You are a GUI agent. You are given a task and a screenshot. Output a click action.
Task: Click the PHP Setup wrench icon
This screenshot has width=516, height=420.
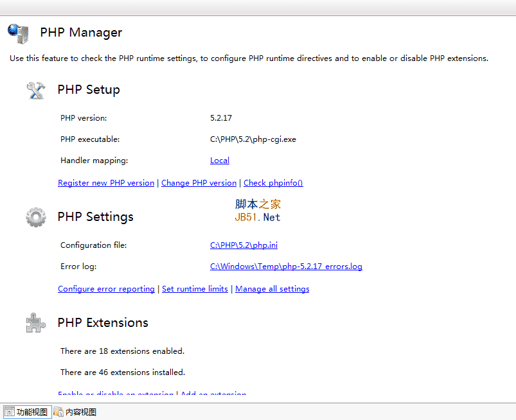(36, 90)
